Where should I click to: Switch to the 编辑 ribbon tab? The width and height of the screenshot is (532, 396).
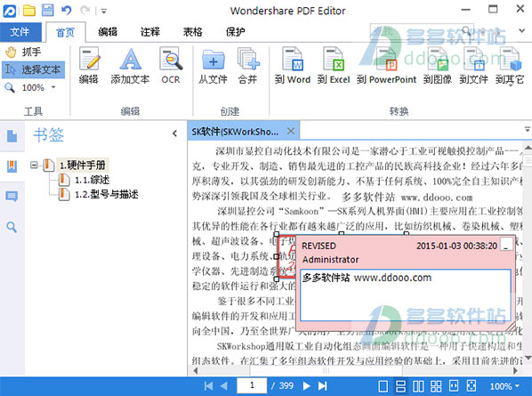point(108,32)
